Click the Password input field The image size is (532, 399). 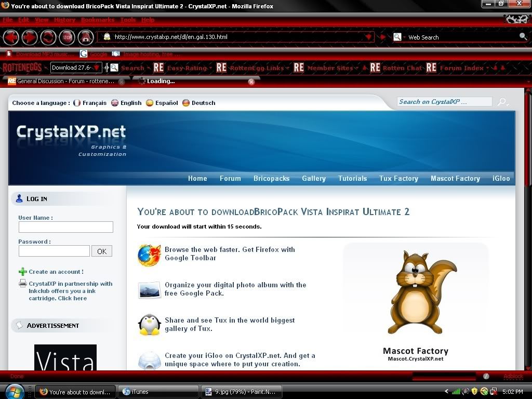click(54, 251)
